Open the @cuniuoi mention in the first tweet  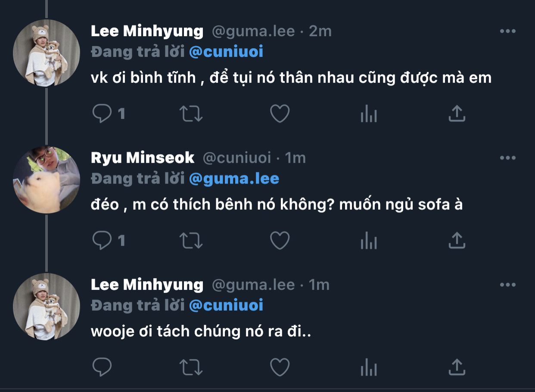(226, 52)
